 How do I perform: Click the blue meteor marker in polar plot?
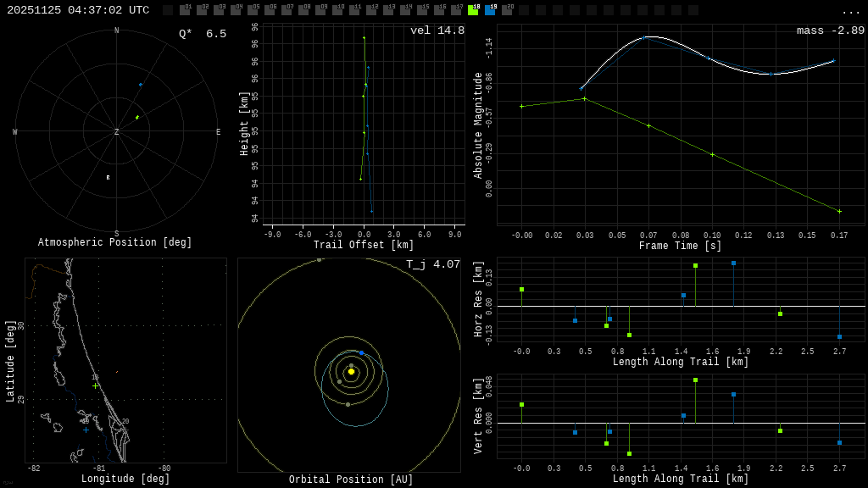coord(141,85)
